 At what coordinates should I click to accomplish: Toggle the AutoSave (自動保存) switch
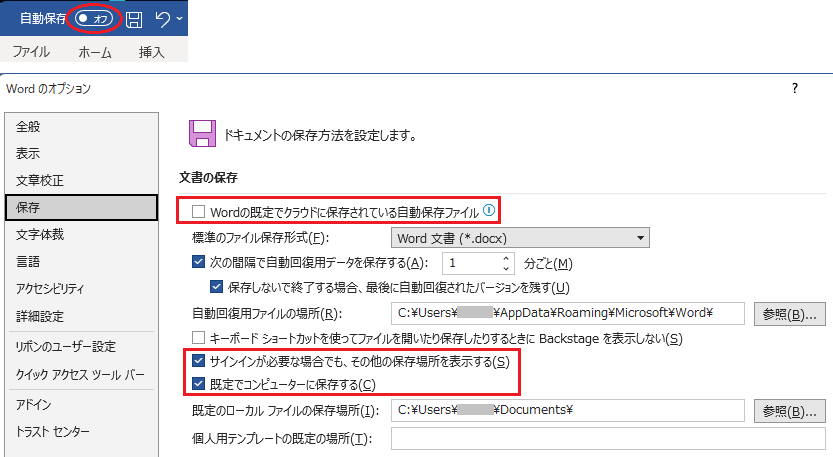[x=94, y=19]
